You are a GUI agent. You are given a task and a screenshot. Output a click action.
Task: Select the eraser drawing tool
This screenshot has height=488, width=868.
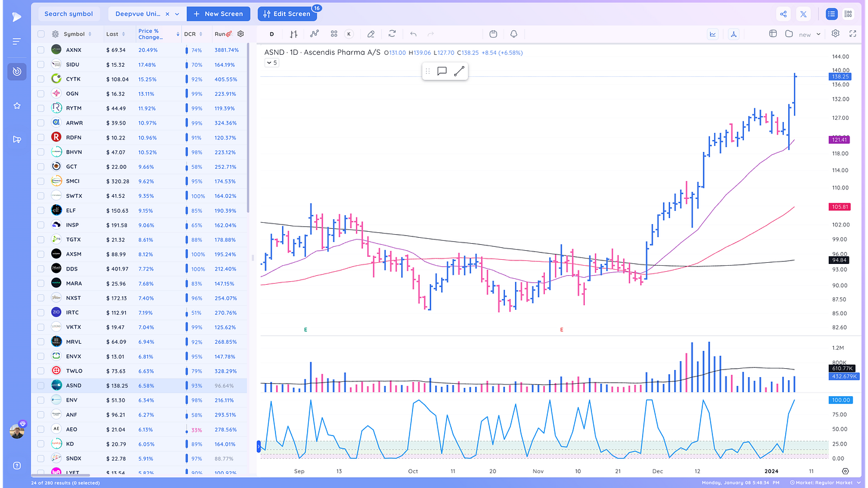371,34
